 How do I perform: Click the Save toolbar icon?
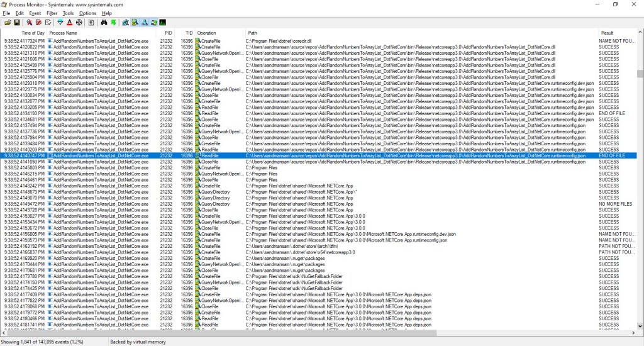16,23
